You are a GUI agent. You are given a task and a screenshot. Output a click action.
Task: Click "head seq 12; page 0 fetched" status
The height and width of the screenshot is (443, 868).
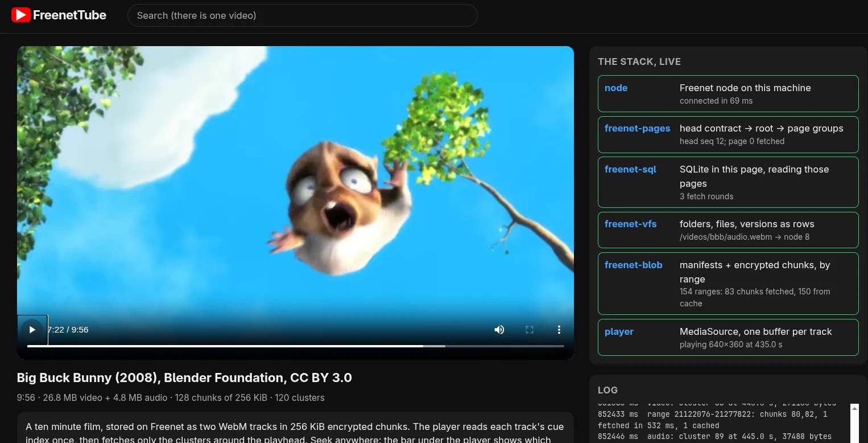coord(732,141)
